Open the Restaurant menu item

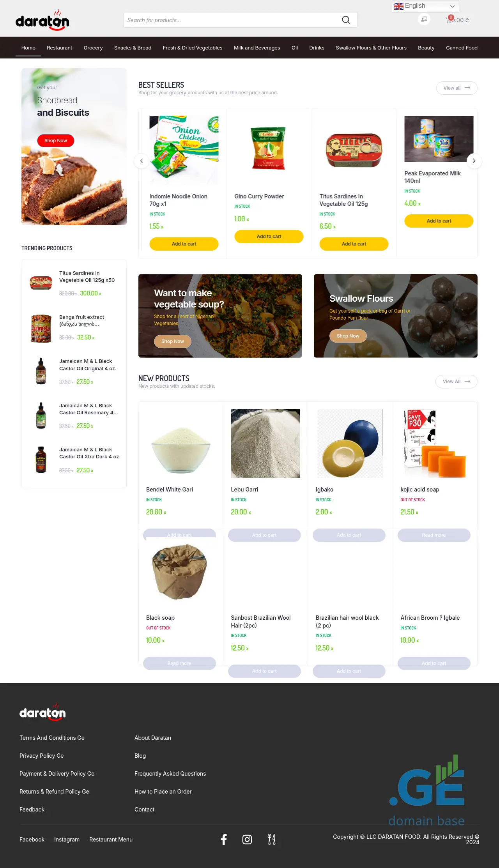[59, 48]
